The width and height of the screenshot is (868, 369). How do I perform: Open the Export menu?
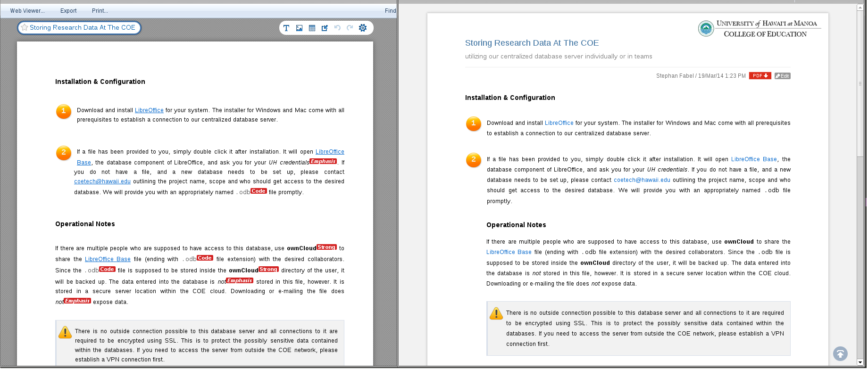[68, 11]
